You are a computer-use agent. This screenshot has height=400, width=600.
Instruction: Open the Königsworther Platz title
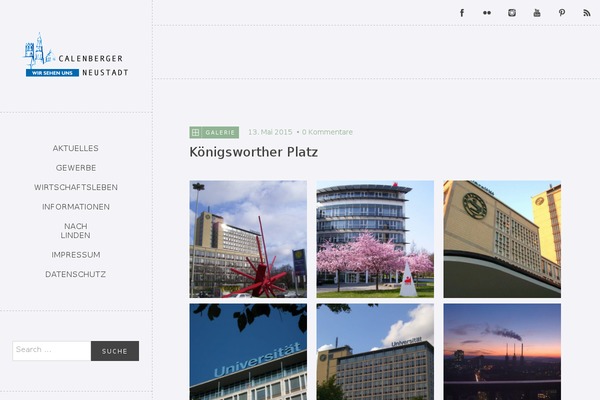tap(254, 152)
